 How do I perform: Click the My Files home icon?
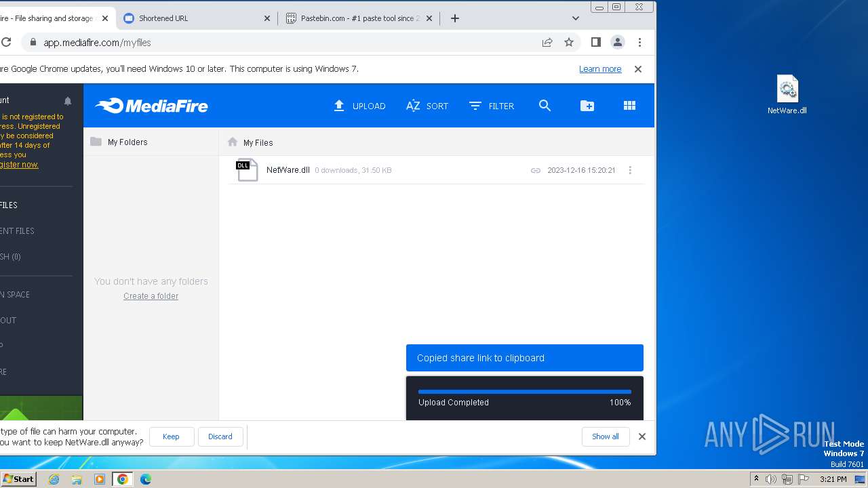(x=233, y=142)
